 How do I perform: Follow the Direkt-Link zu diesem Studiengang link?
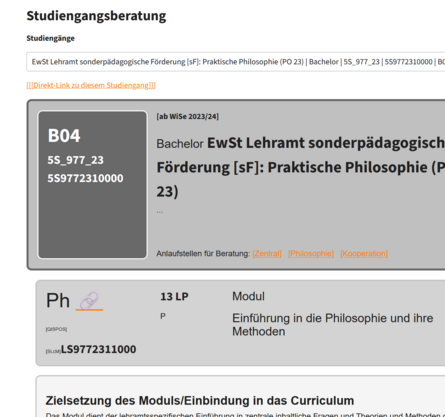91,85
